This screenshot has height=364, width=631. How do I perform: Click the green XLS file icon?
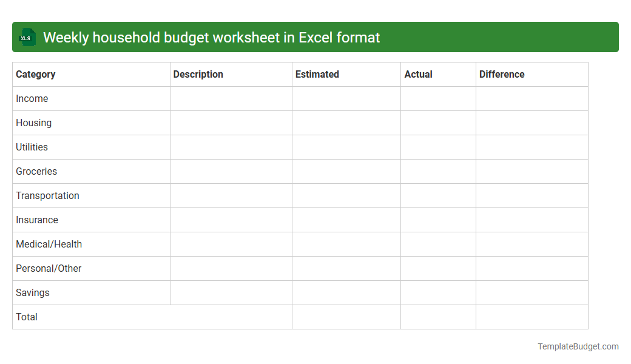pyautogui.click(x=27, y=37)
